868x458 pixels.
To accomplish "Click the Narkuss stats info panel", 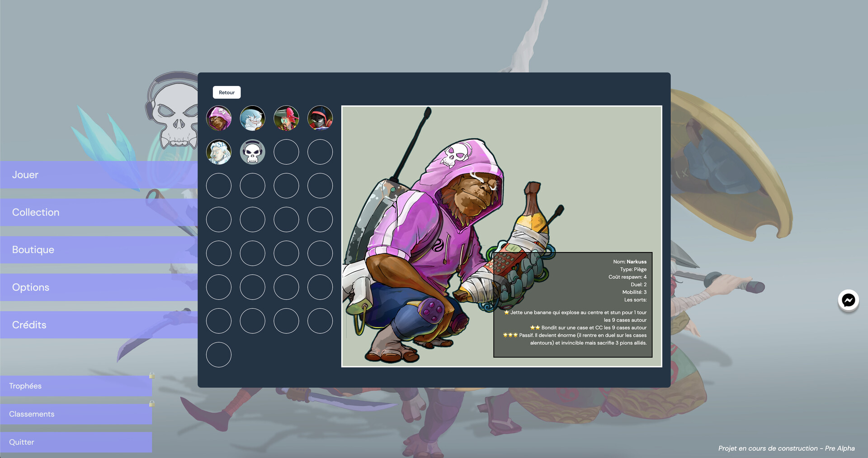I will coord(572,305).
